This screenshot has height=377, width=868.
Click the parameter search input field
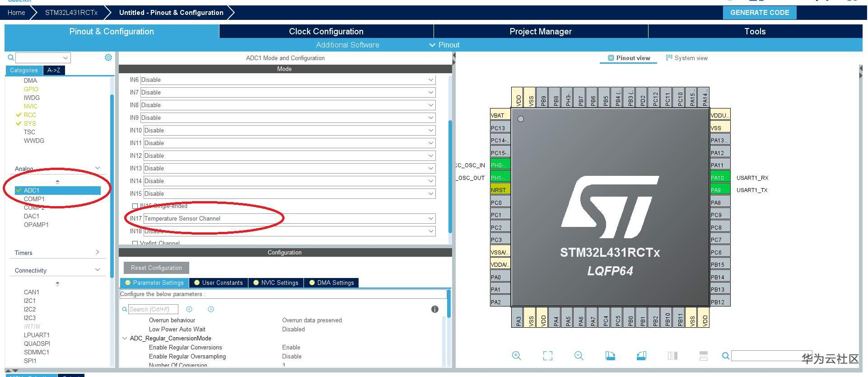coord(153,309)
